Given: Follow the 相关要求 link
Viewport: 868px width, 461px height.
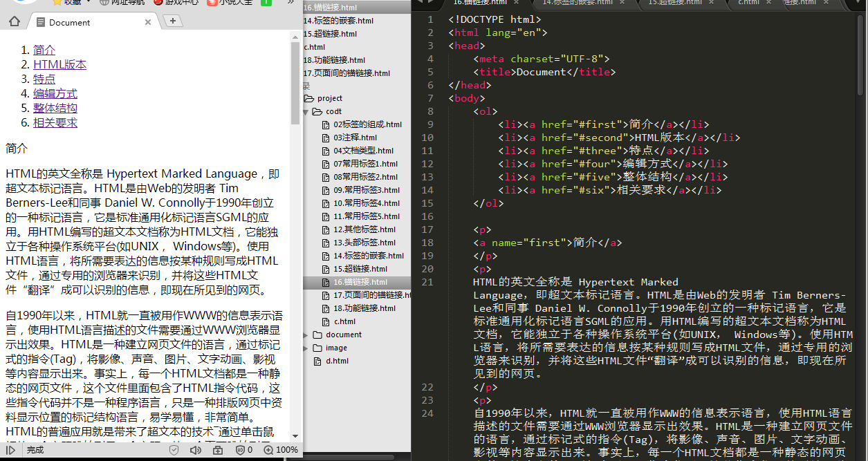Looking at the screenshot, I should coord(55,122).
